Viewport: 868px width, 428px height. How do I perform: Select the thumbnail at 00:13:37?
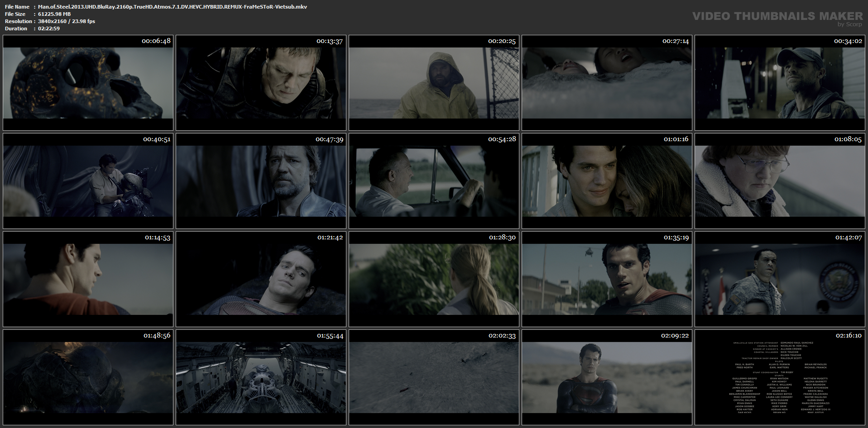point(261,83)
